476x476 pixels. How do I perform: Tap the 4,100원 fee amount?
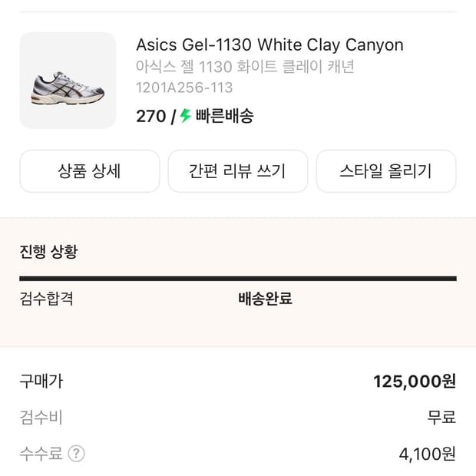point(427,454)
